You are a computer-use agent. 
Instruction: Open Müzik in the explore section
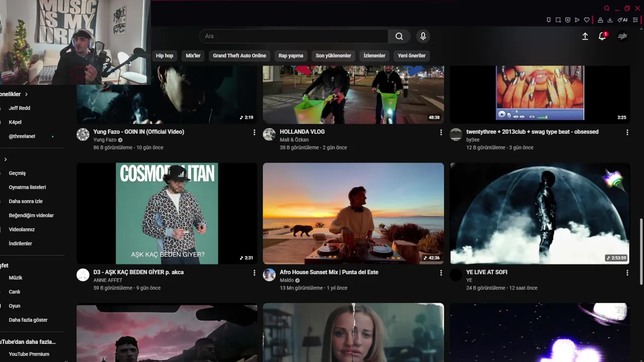click(16, 278)
